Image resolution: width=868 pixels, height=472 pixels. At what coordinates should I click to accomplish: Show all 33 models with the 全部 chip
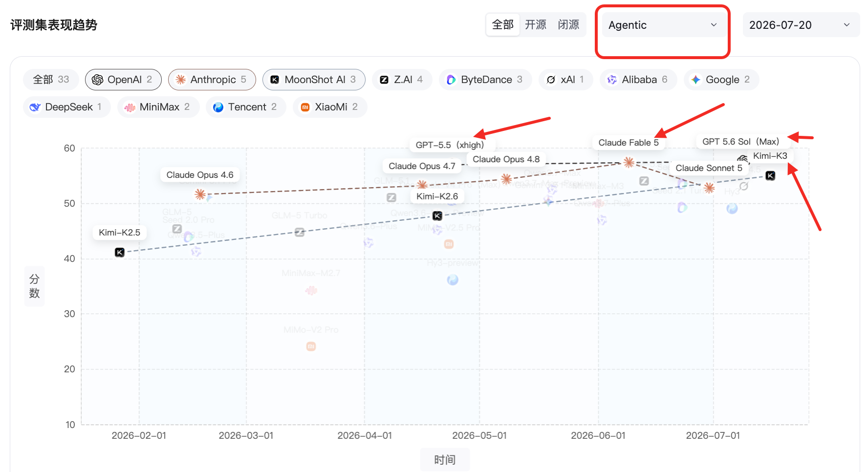click(x=51, y=80)
